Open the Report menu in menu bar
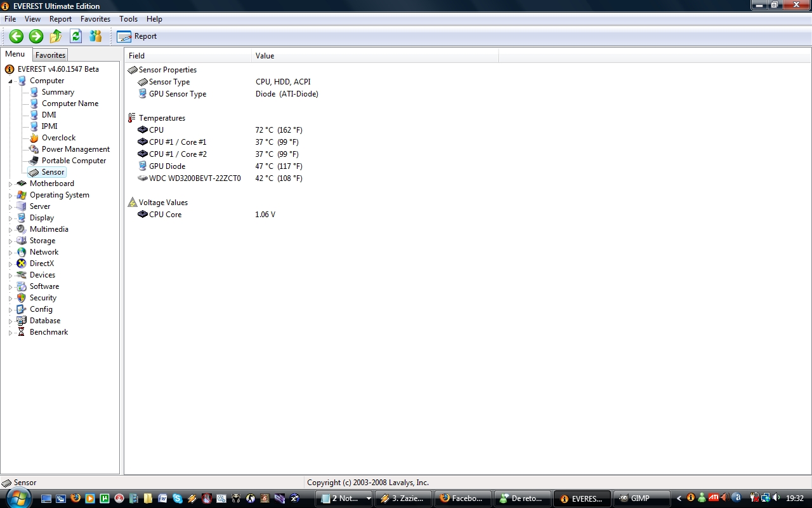This screenshot has width=812, height=508. pyautogui.click(x=61, y=19)
